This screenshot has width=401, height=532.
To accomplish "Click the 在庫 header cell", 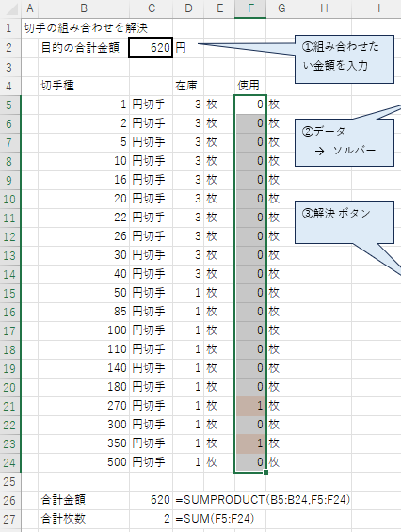I will point(188,86).
